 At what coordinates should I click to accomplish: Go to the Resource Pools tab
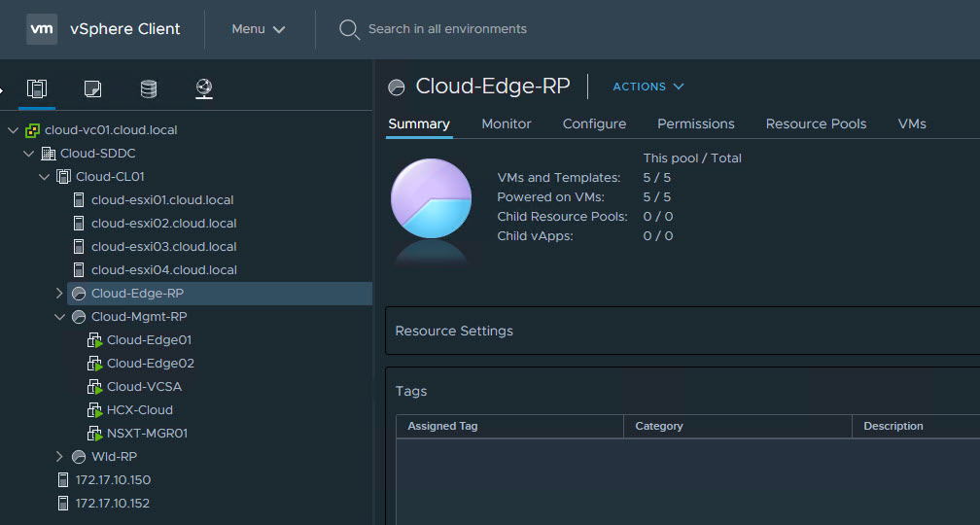pyautogui.click(x=816, y=123)
